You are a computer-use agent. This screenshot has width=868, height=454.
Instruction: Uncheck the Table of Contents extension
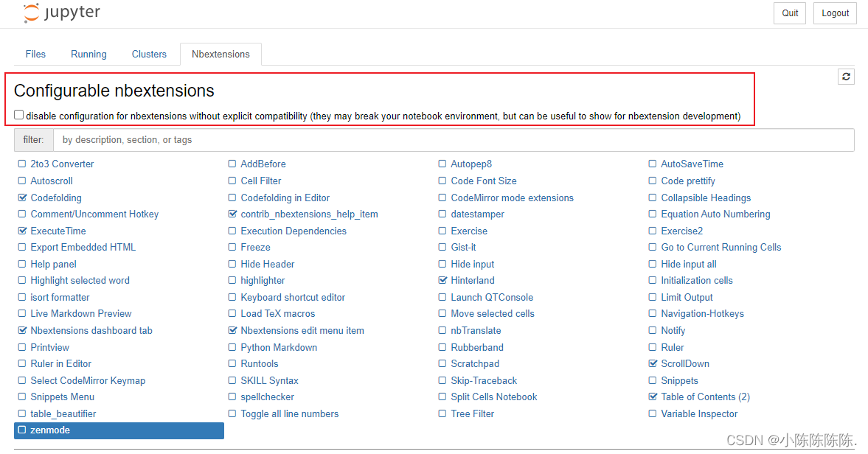click(x=652, y=397)
